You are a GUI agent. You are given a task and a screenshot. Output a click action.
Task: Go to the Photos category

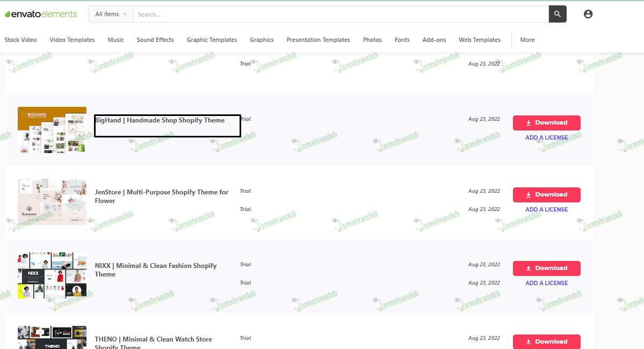373,40
